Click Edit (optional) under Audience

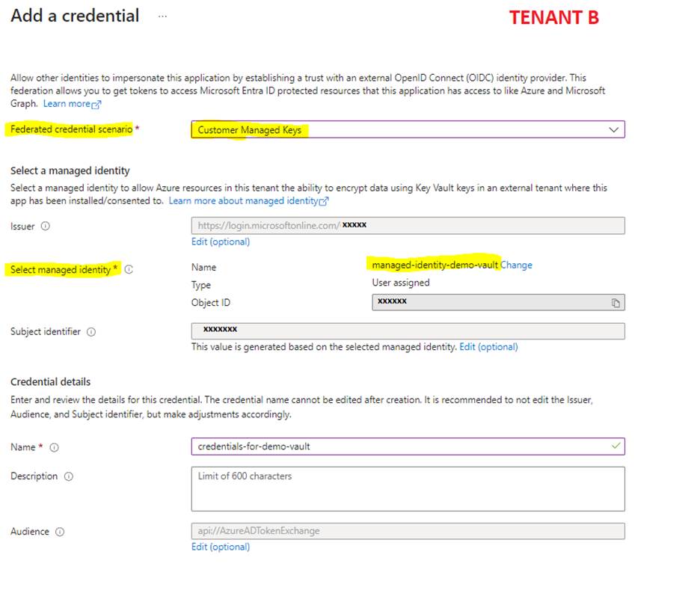pyautogui.click(x=220, y=547)
